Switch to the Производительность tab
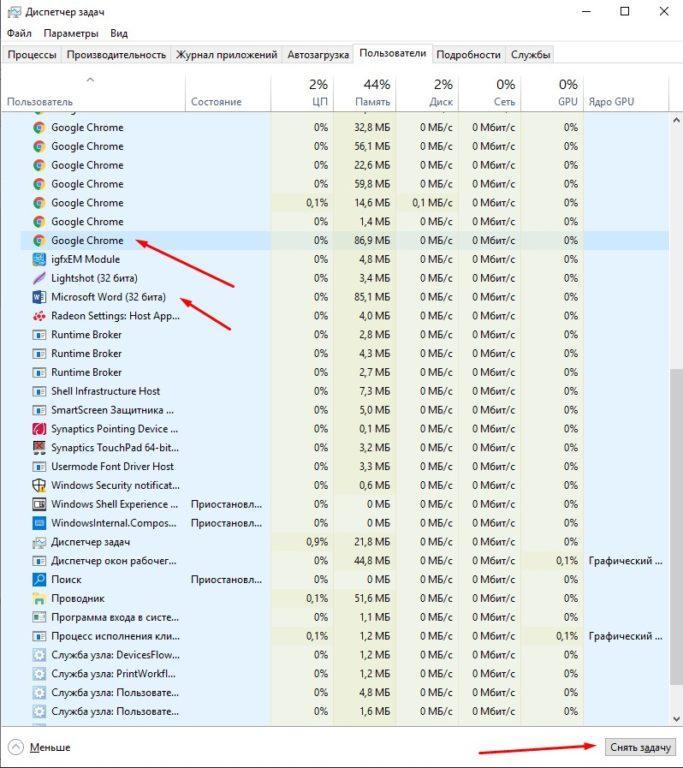Viewport: 683px width, 768px height. [x=116, y=55]
